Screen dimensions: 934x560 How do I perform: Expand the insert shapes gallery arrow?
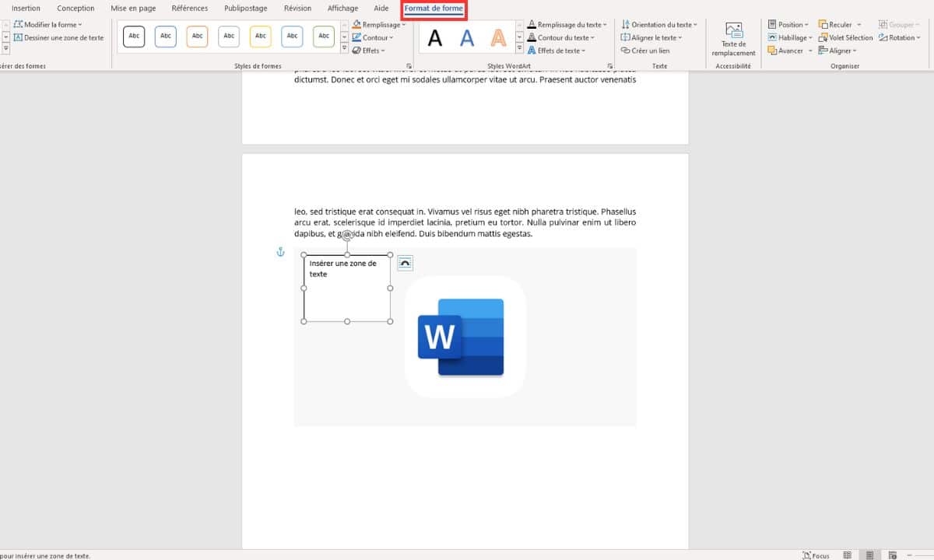click(x=6, y=49)
